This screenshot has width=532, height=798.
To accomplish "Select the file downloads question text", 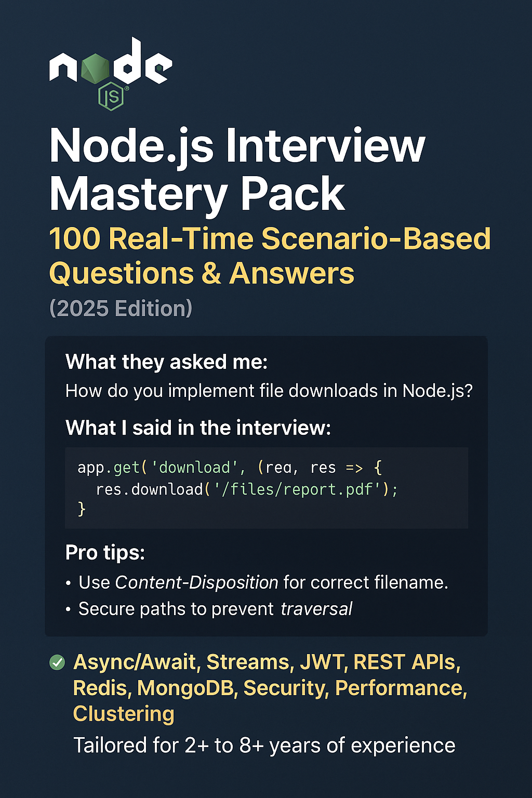I will (x=269, y=391).
